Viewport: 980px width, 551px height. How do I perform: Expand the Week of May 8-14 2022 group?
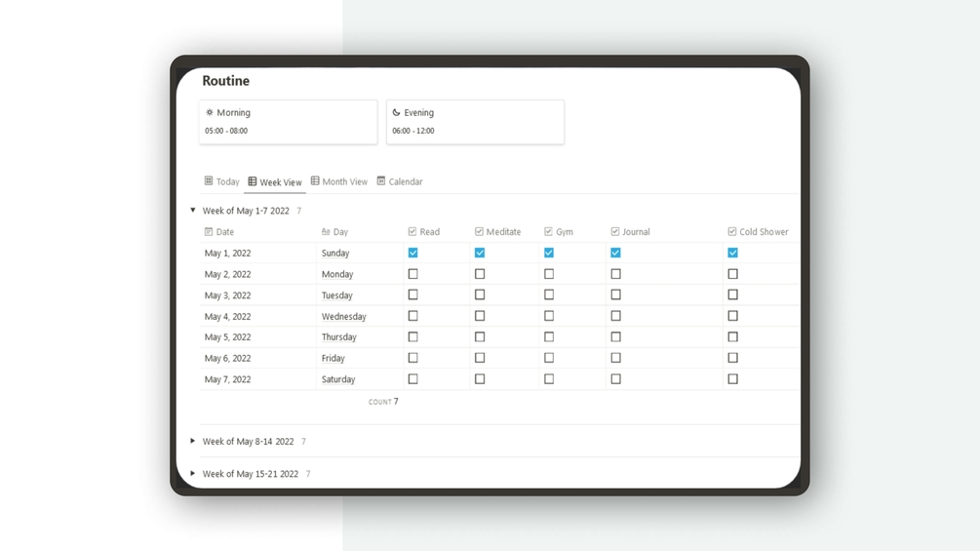[x=192, y=441]
